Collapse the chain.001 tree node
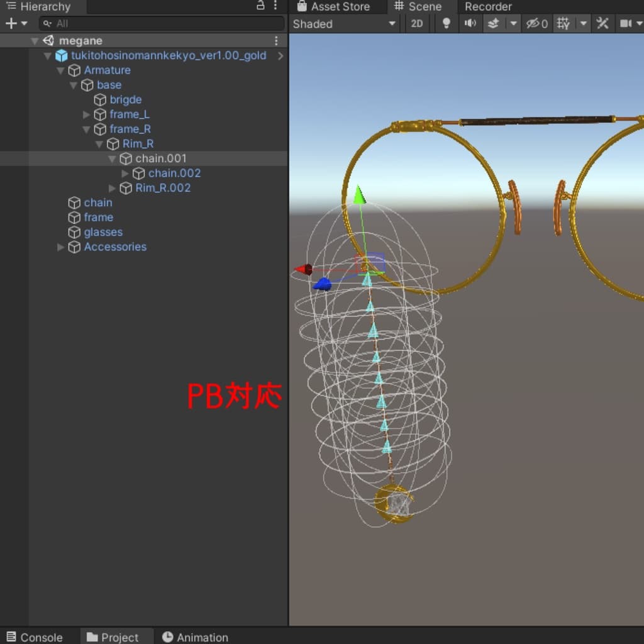 coord(113,158)
